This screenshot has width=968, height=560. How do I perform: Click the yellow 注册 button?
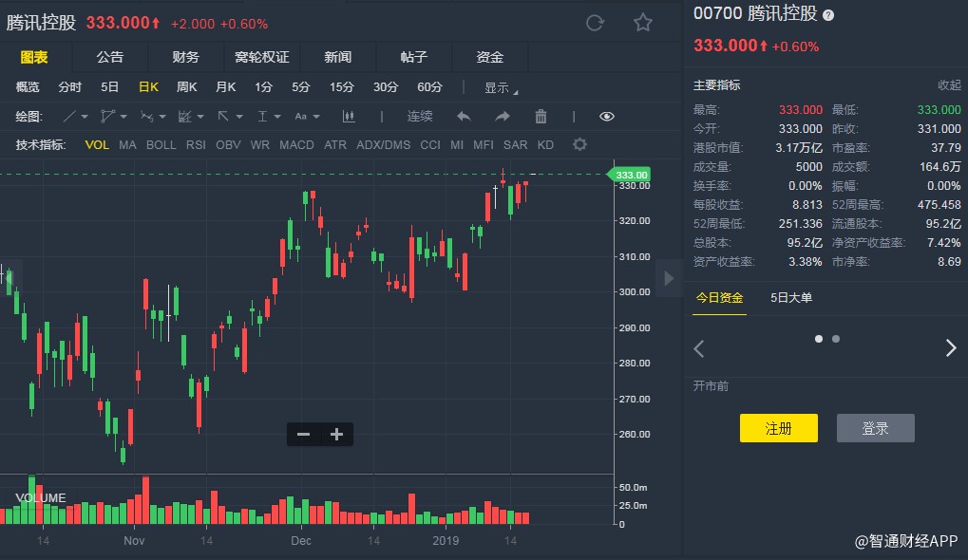point(778,428)
